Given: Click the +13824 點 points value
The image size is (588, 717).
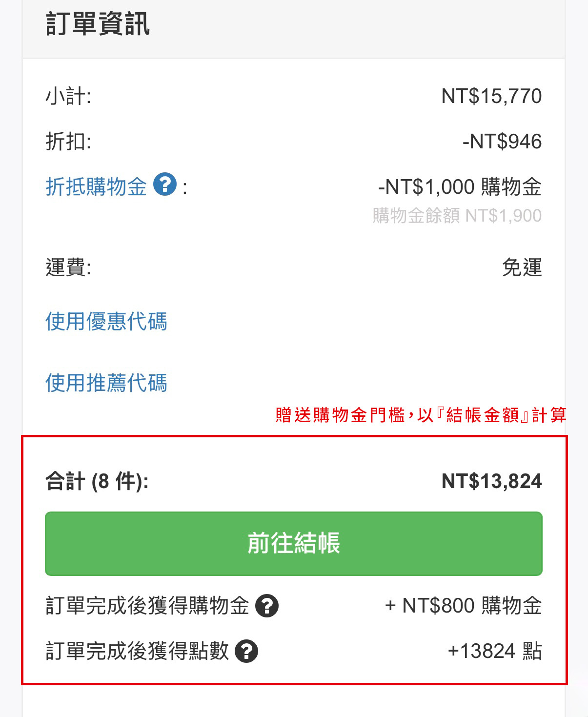Looking at the screenshot, I should pos(494,651).
